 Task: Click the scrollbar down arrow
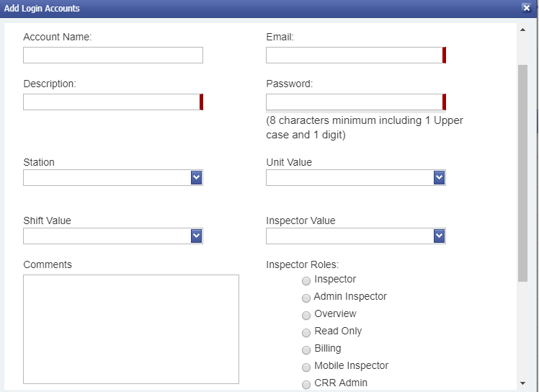click(522, 383)
